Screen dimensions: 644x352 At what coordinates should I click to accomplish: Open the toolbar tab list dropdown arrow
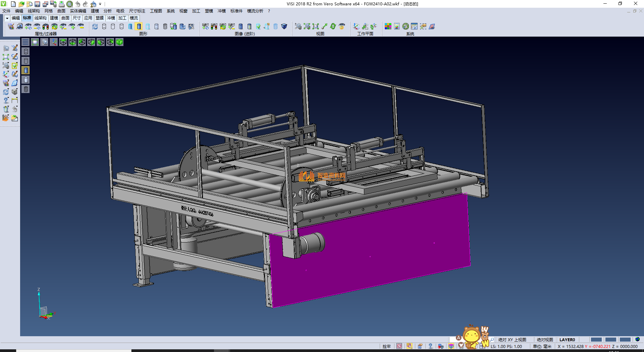[x=7, y=18]
